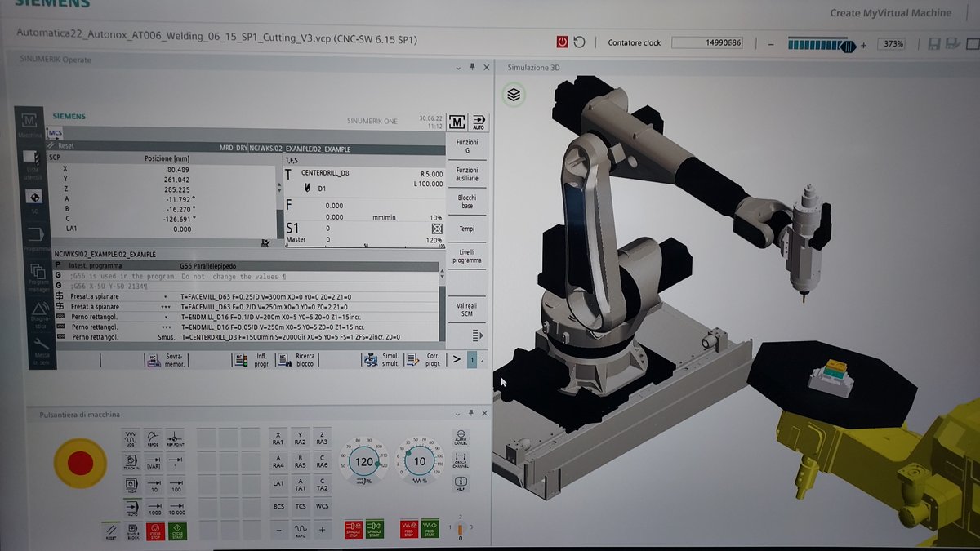The height and width of the screenshot is (551, 980).
Task: Click the feed override dial showing 10
Action: (x=420, y=462)
